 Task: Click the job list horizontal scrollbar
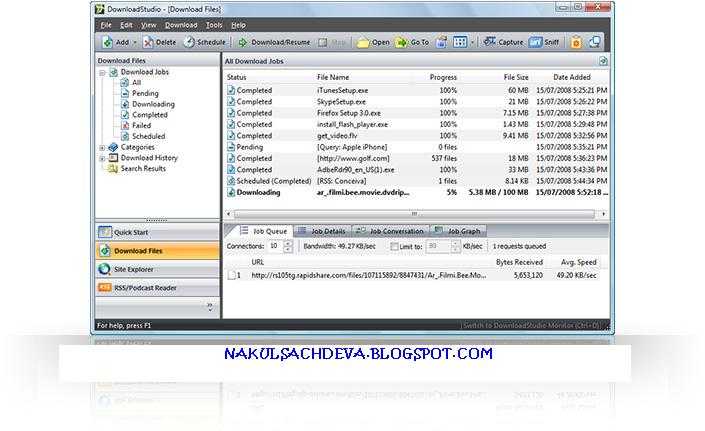pos(415,214)
